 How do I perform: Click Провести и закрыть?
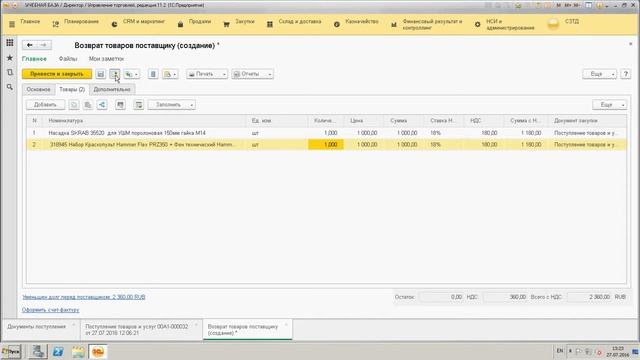point(57,74)
